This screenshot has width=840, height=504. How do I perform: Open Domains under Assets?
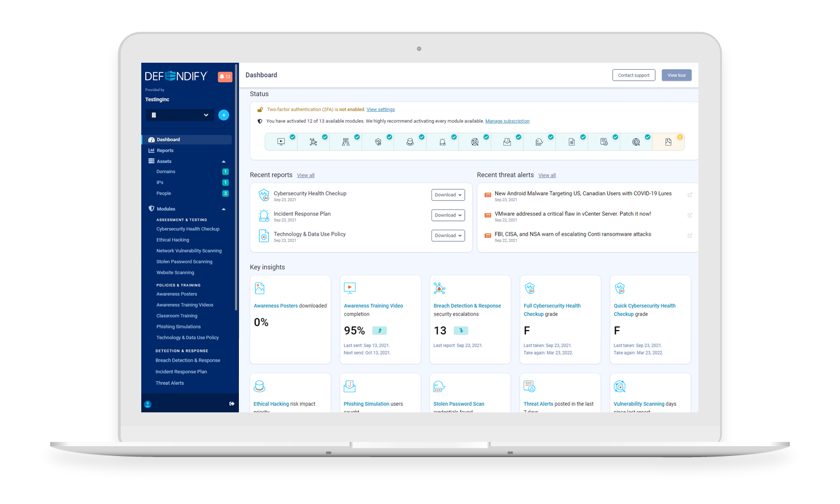coord(166,172)
